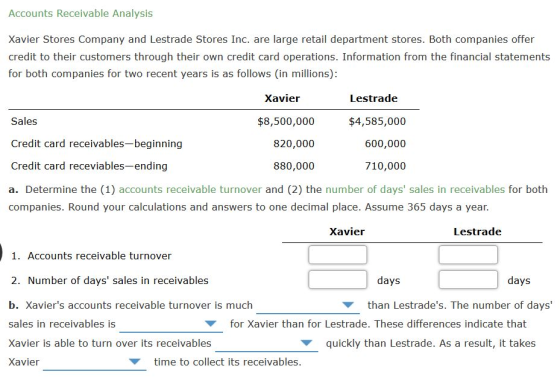Select Xavier sales value $8,500,000

pyautogui.click(x=286, y=121)
